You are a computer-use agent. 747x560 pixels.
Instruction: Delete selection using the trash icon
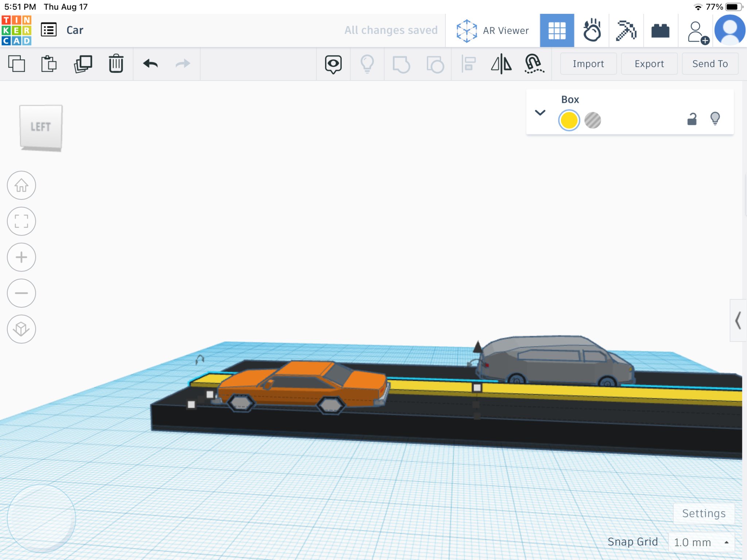tap(116, 63)
